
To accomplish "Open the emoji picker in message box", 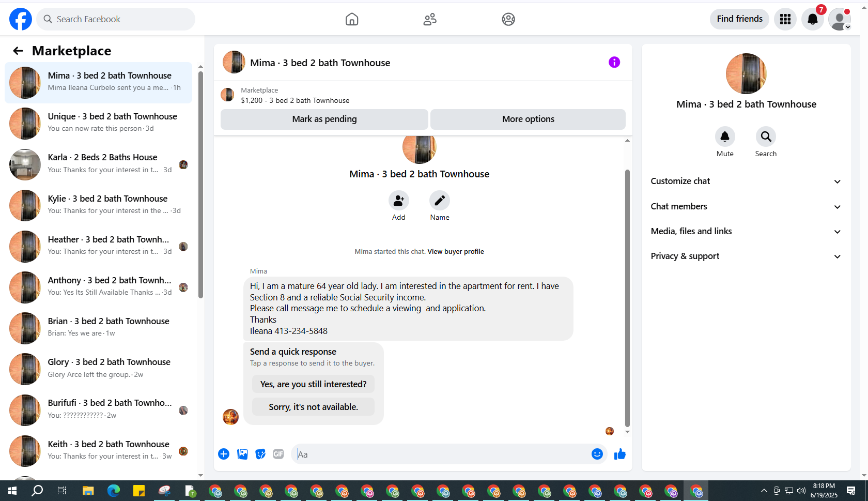I will pyautogui.click(x=597, y=454).
